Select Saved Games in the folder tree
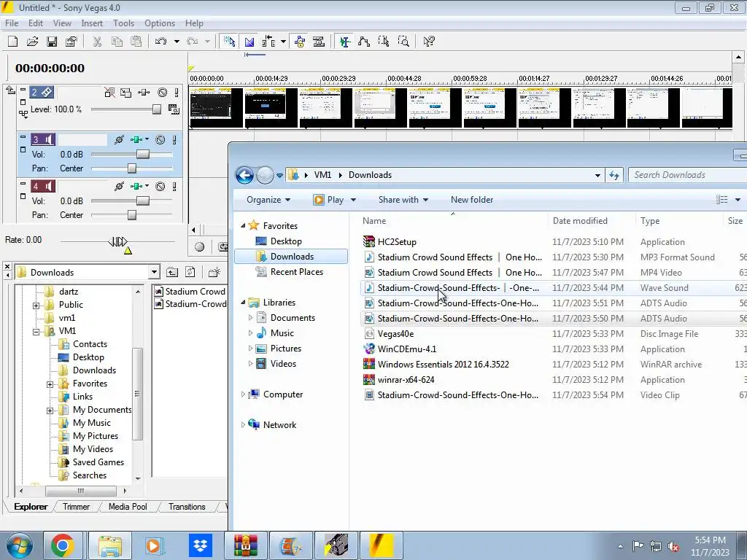The height and width of the screenshot is (560, 747). 98,462
